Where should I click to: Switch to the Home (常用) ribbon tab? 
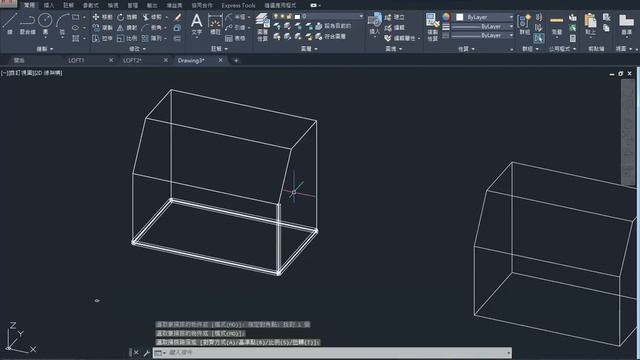coord(29,5)
